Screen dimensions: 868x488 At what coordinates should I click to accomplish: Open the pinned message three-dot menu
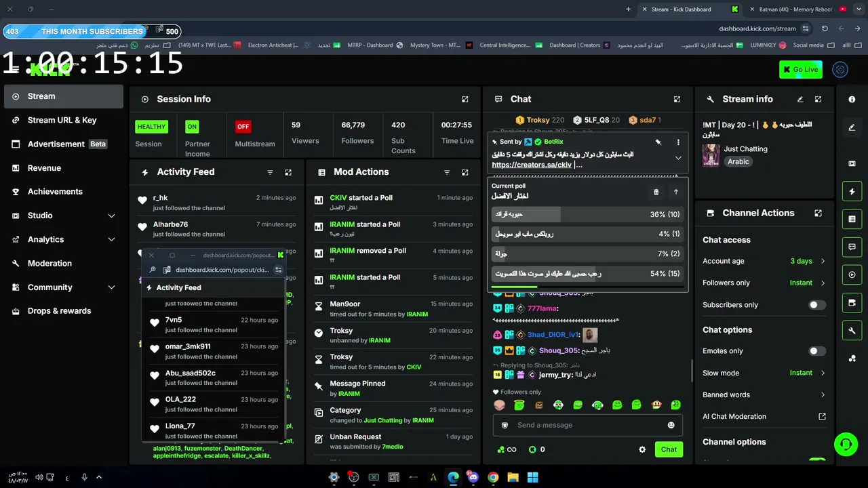point(678,142)
